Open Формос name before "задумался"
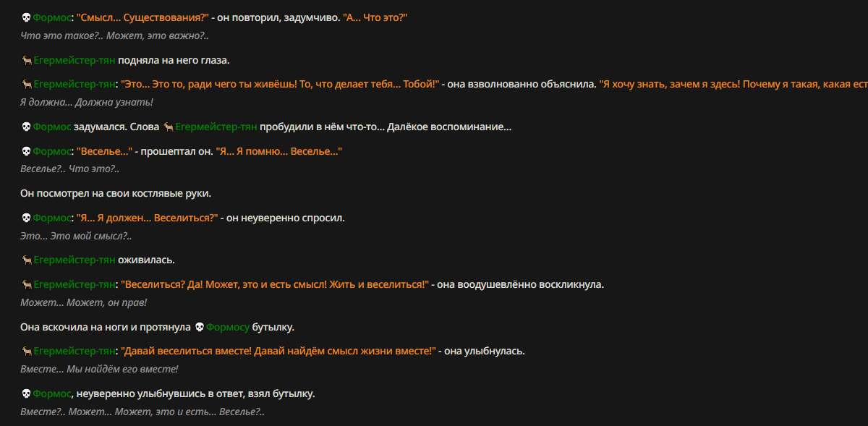Viewport: 868px width, 426px height. point(51,127)
